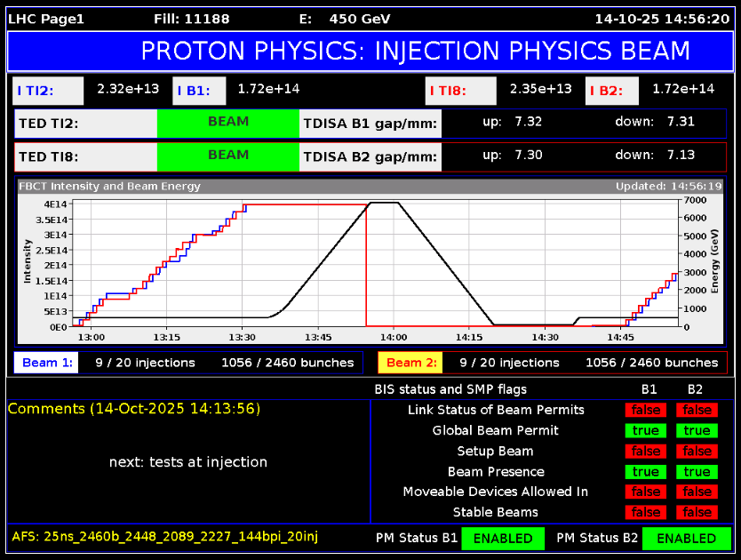Select the blue Beam 1 label box
This screenshot has height=560, width=741.
[x=45, y=363]
